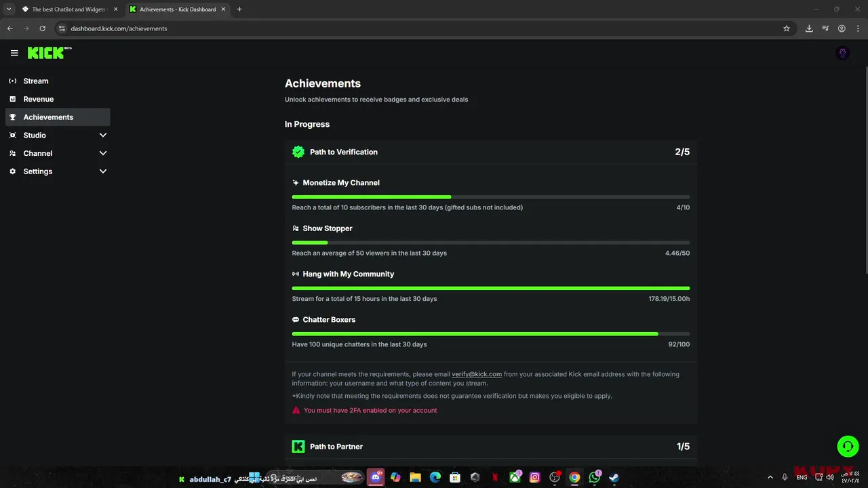Screen dimensions: 868x488
Task: Click the Monetize My Channel sparkle icon
Action: click(x=296, y=183)
